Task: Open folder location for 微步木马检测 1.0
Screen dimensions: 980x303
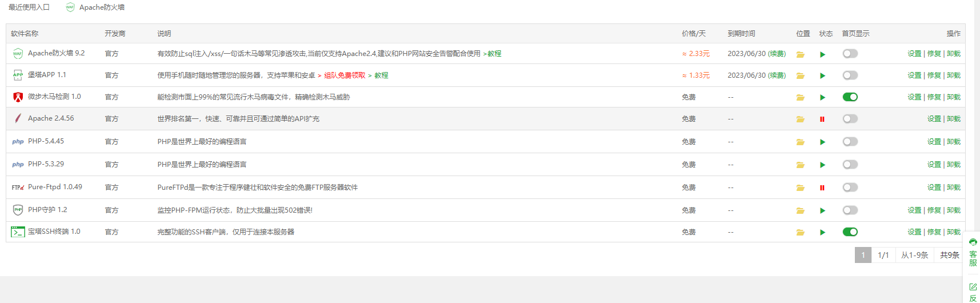Action: tap(800, 97)
